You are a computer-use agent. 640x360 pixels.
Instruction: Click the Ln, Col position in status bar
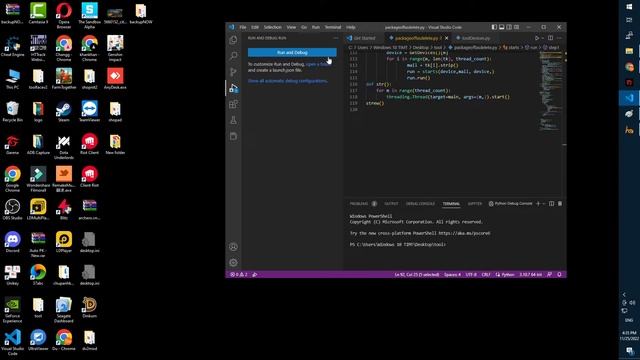(x=417, y=275)
